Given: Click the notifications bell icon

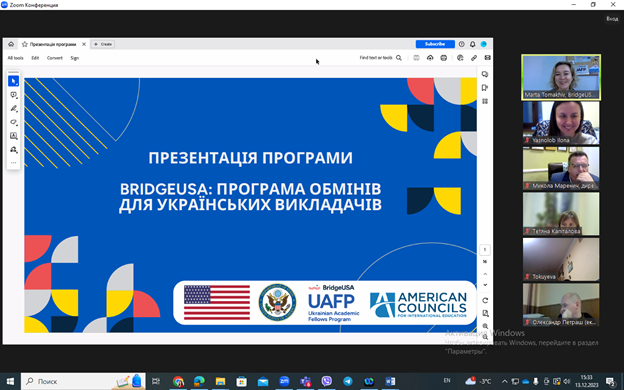Looking at the screenshot, I should (x=472, y=44).
